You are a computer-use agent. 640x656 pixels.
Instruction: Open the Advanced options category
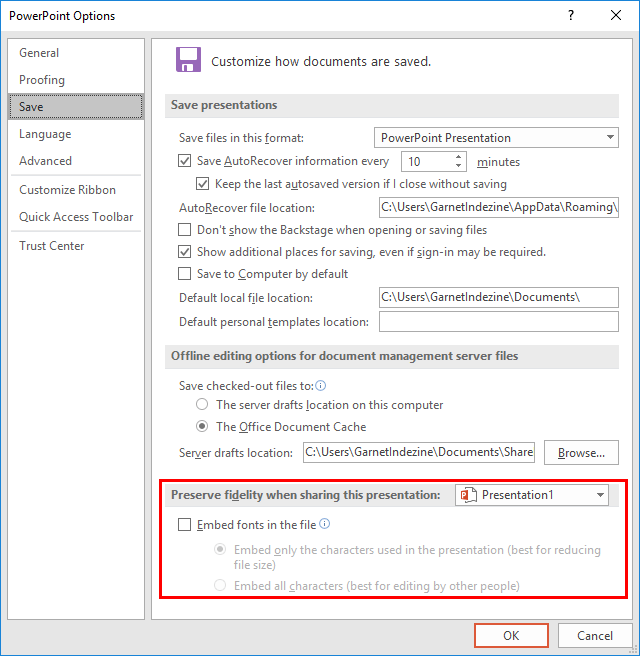pos(76,161)
